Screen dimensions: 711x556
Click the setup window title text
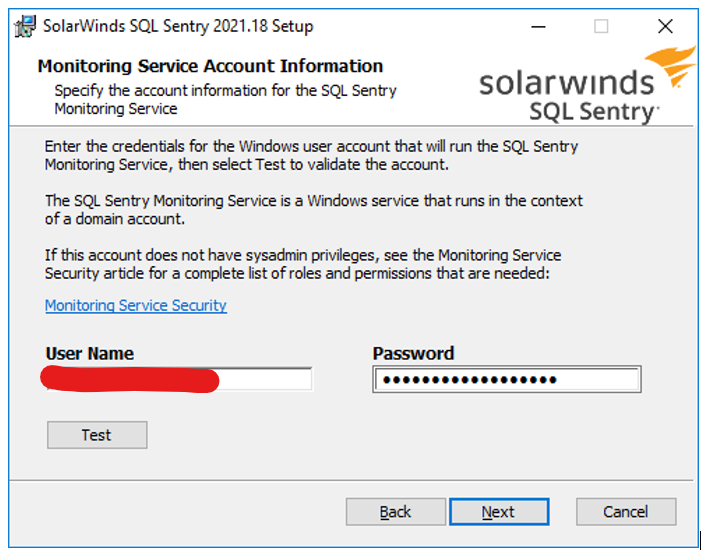pos(178,27)
